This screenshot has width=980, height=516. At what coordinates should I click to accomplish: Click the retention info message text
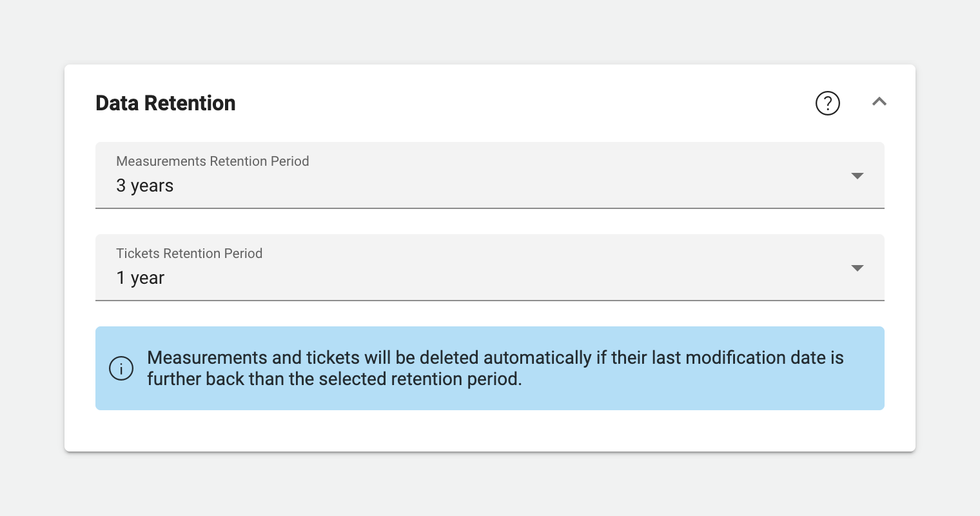coord(495,358)
